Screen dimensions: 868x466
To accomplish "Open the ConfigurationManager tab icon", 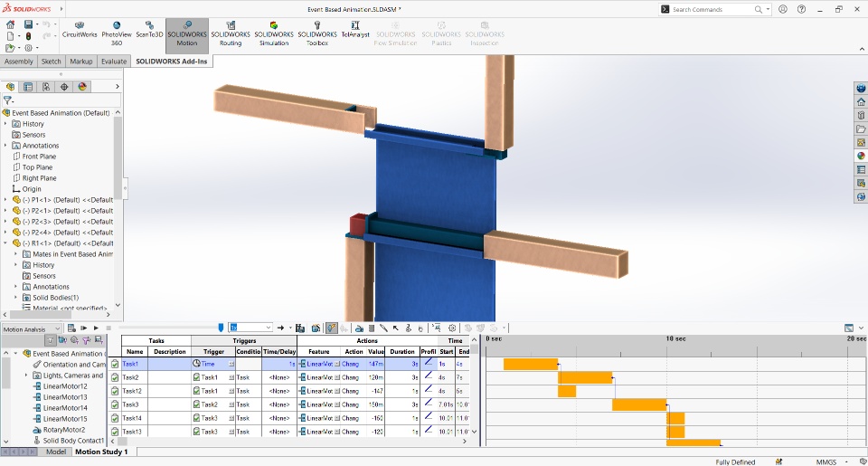I will click(x=46, y=87).
